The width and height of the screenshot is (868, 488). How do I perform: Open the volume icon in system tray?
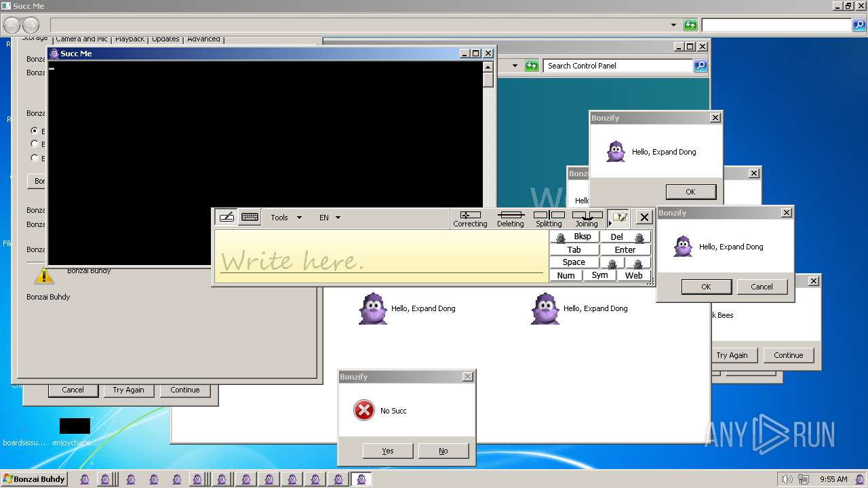pyautogui.click(x=787, y=479)
